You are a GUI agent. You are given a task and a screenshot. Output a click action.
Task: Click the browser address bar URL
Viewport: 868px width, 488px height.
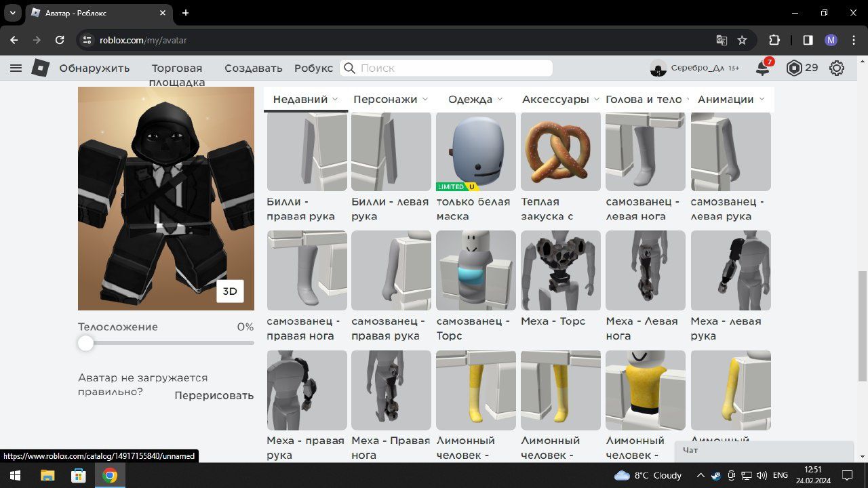tap(143, 40)
